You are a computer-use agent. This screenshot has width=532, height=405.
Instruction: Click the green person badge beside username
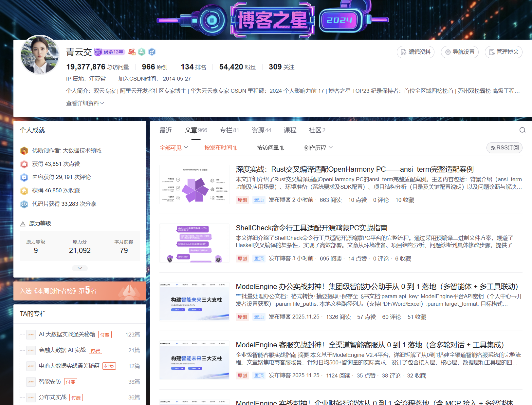click(x=142, y=52)
